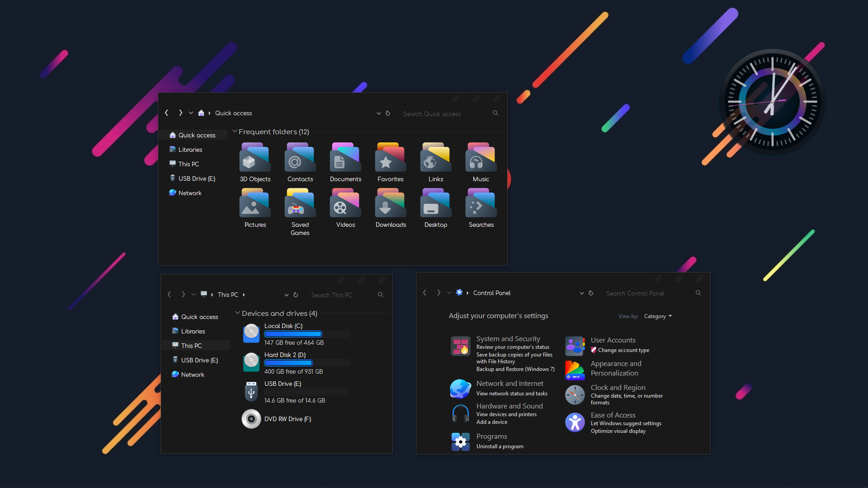
Task: Refresh the Control Panel window
Action: point(591,293)
